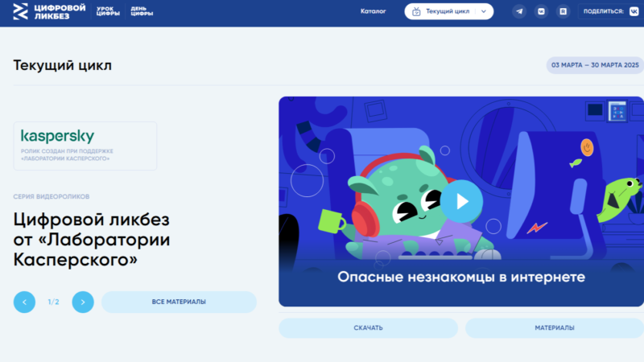Click the 1/2 slide counter
The image size is (644, 362).
tap(53, 302)
